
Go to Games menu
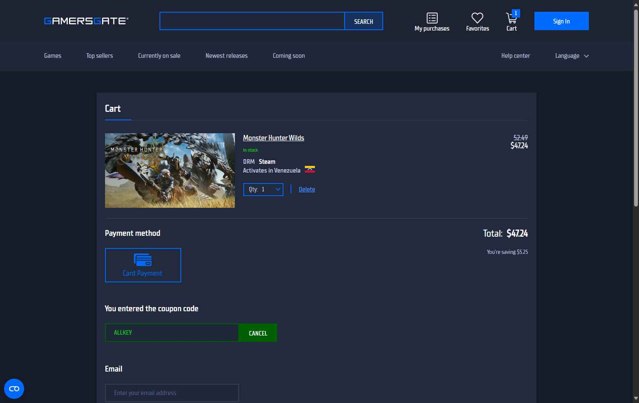click(53, 56)
